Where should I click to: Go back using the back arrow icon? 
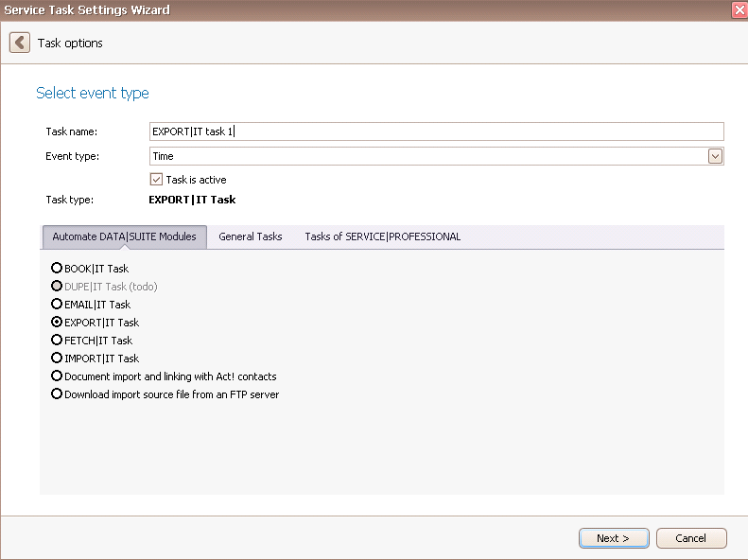20,43
